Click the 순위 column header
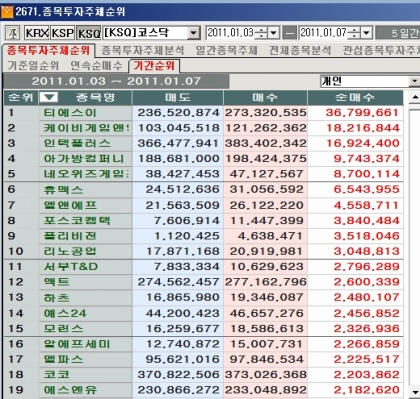Viewport: 420px width, 399px height. tap(21, 98)
